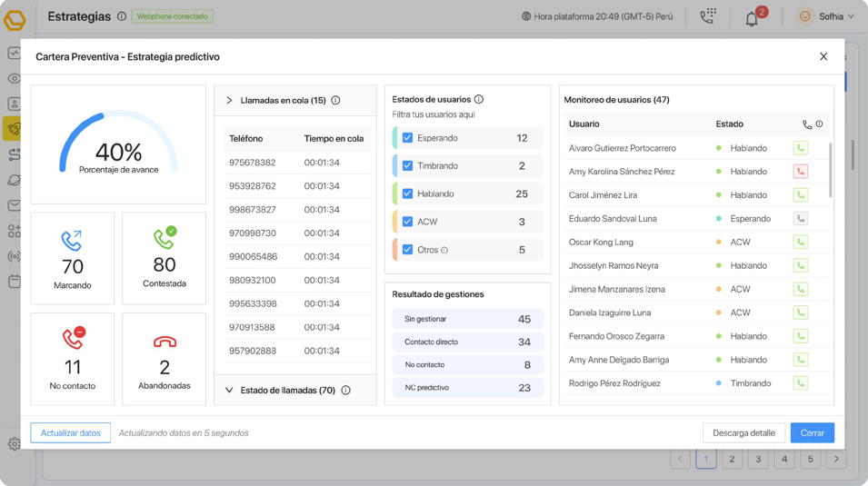Select page 5 in pagination
The image size is (868, 486).
click(x=810, y=460)
